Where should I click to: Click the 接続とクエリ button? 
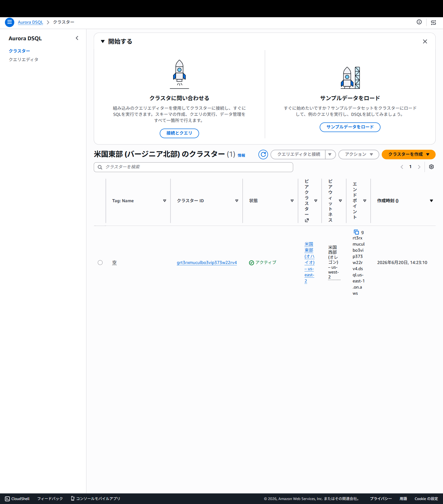pos(179,133)
